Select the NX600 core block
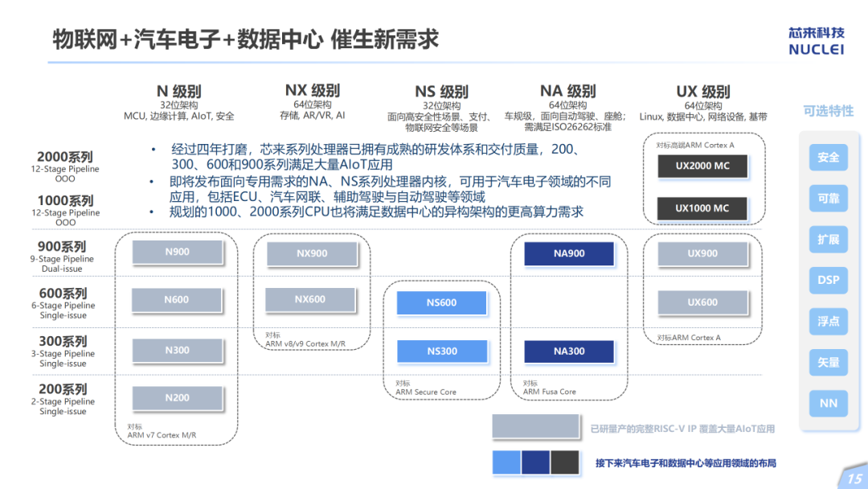 (310, 299)
